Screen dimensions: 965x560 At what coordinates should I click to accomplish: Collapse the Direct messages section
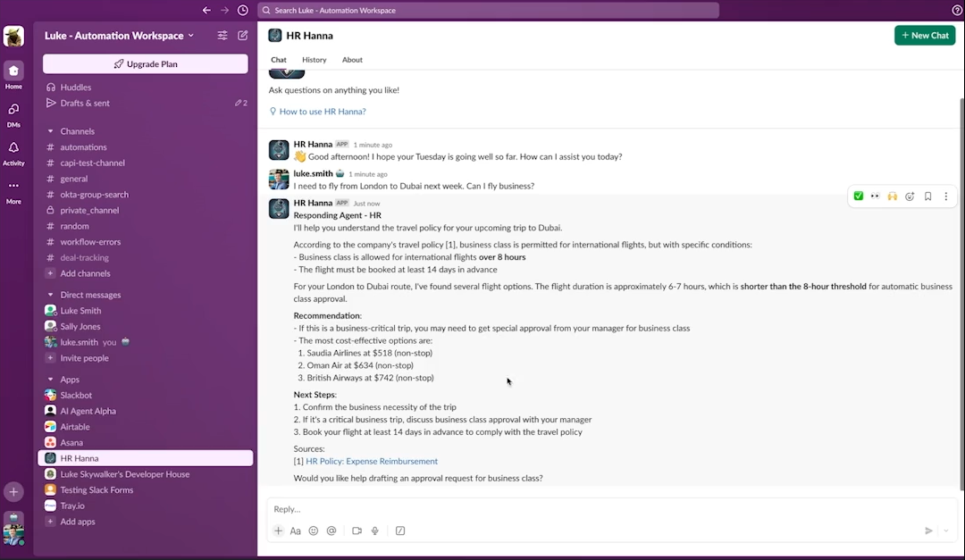[x=50, y=295]
